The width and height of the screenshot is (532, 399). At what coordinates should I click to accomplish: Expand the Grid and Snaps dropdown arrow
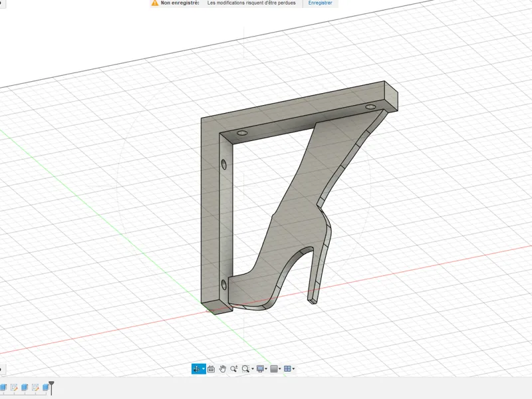click(280, 369)
